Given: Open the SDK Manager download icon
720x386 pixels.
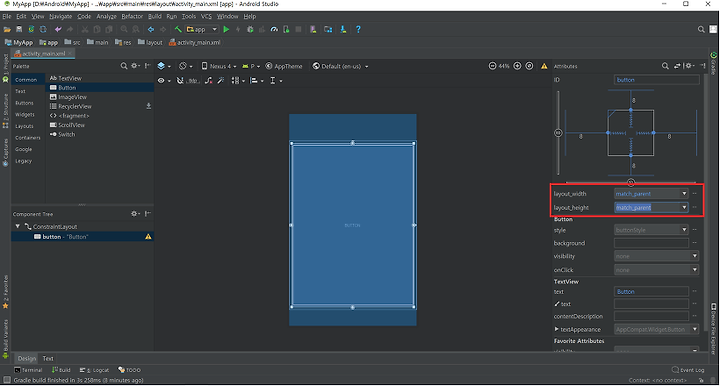Looking at the screenshot, I should [343, 29].
